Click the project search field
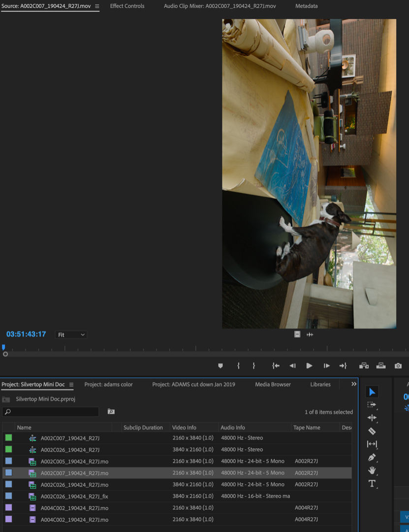Screen dimensions: 409x532 [x=51, y=411]
